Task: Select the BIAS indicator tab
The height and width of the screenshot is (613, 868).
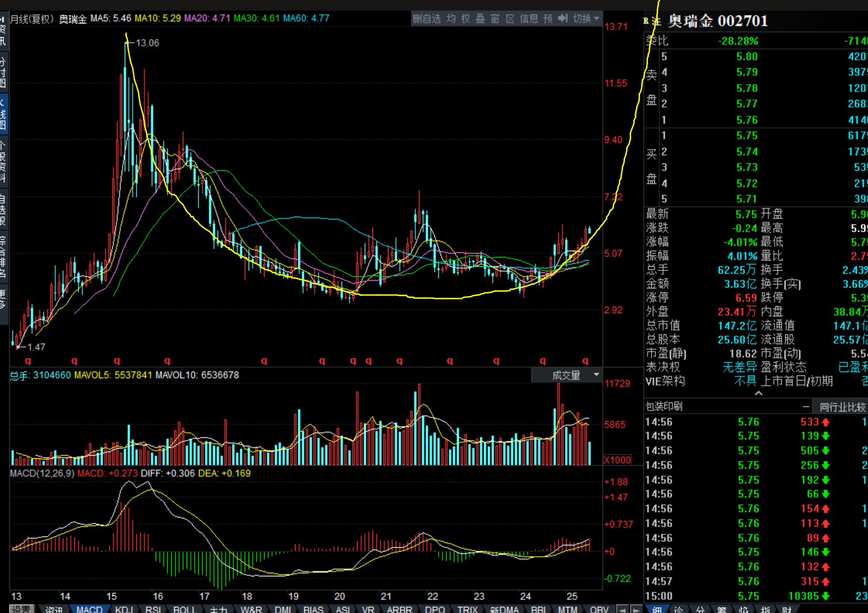Action: tap(313, 609)
